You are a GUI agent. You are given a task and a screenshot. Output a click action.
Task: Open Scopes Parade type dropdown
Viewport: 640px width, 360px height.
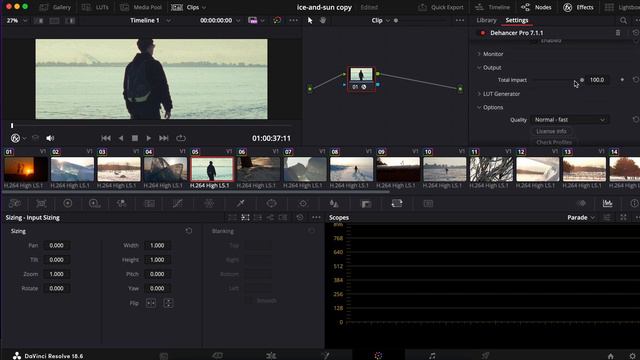pyautogui.click(x=581, y=218)
